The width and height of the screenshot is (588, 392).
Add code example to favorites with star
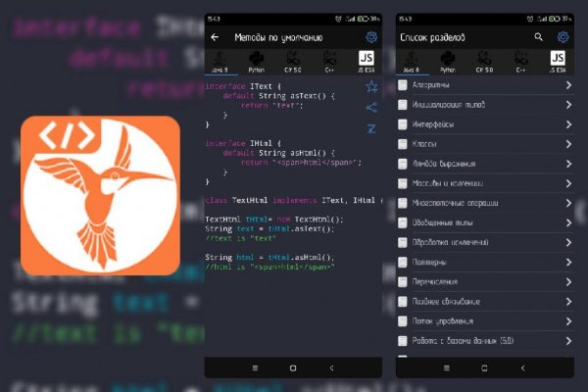pyautogui.click(x=371, y=86)
